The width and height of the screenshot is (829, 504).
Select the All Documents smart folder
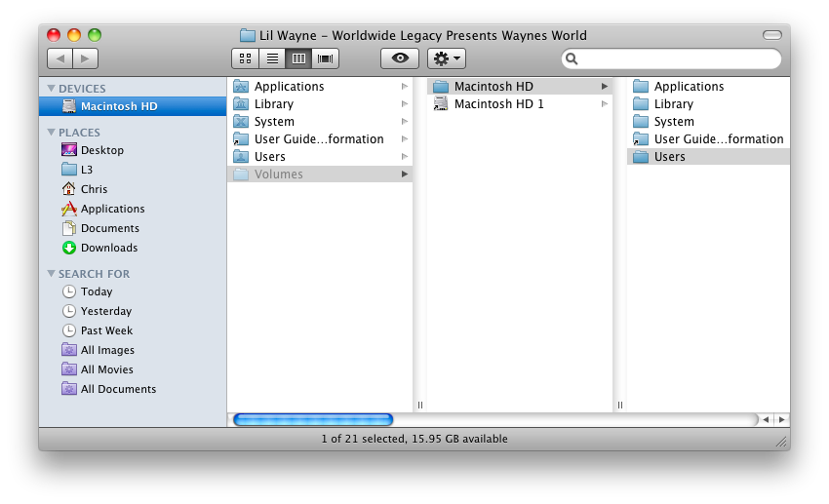pyautogui.click(x=133, y=389)
